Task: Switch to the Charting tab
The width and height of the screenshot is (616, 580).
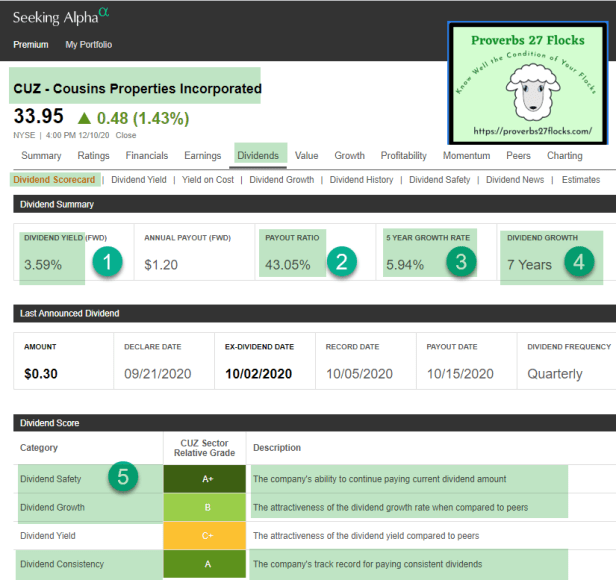Action: [x=564, y=156]
